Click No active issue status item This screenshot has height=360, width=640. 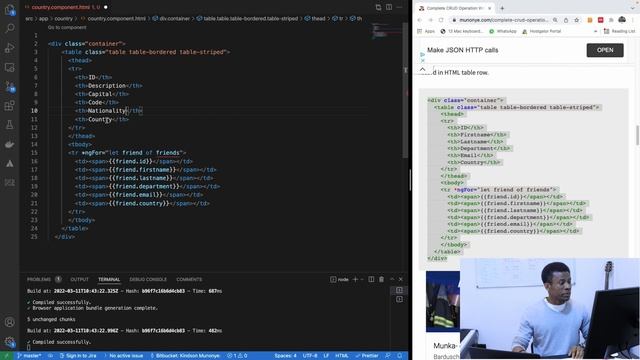pos(123,356)
